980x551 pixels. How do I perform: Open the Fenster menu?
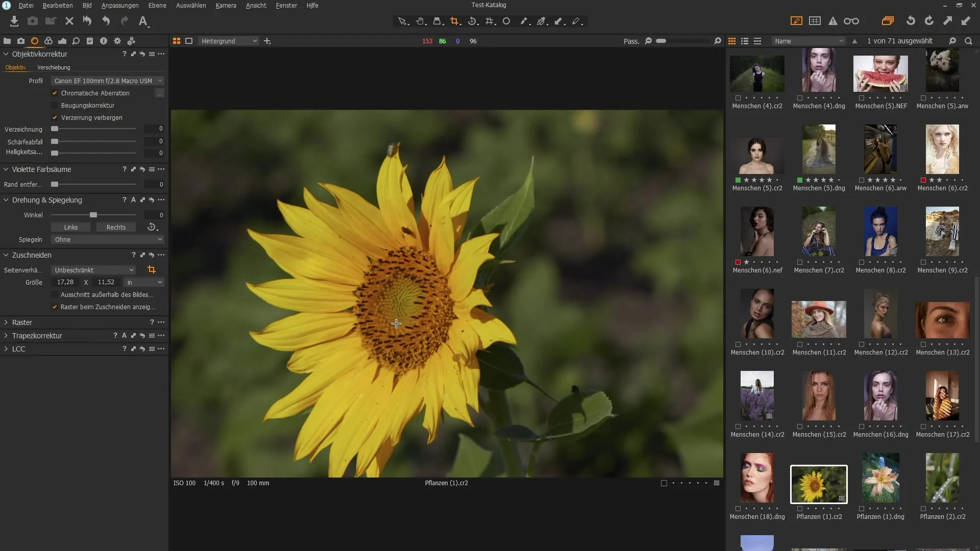pyautogui.click(x=286, y=5)
